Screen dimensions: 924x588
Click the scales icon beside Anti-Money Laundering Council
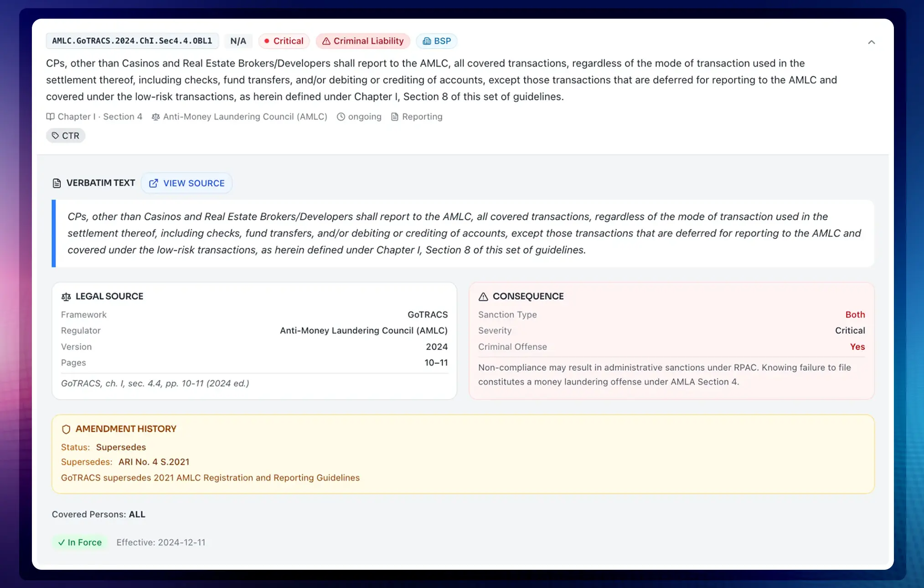coord(156,117)
